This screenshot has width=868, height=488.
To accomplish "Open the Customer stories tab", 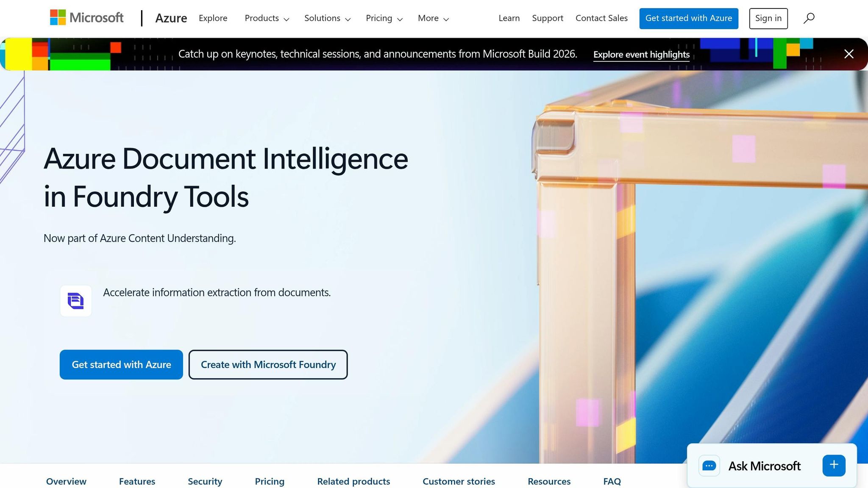I will [459, 481].
